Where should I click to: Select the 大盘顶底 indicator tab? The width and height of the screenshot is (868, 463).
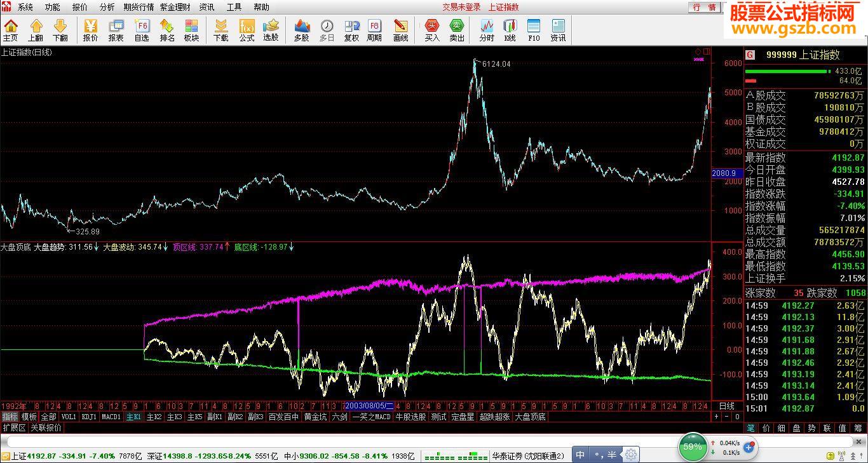(x=531, y=417)
